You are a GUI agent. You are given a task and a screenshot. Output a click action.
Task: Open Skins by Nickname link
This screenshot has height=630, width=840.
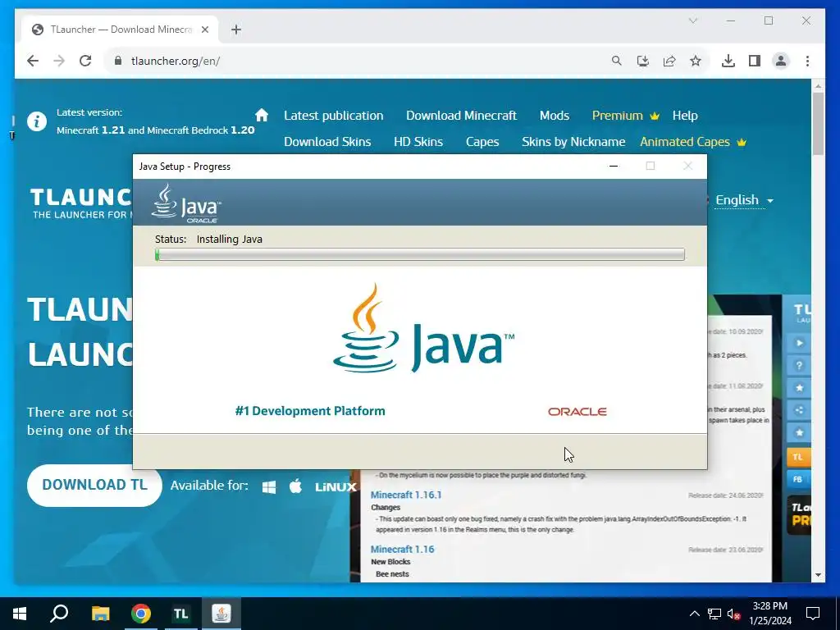coord(573,141)
